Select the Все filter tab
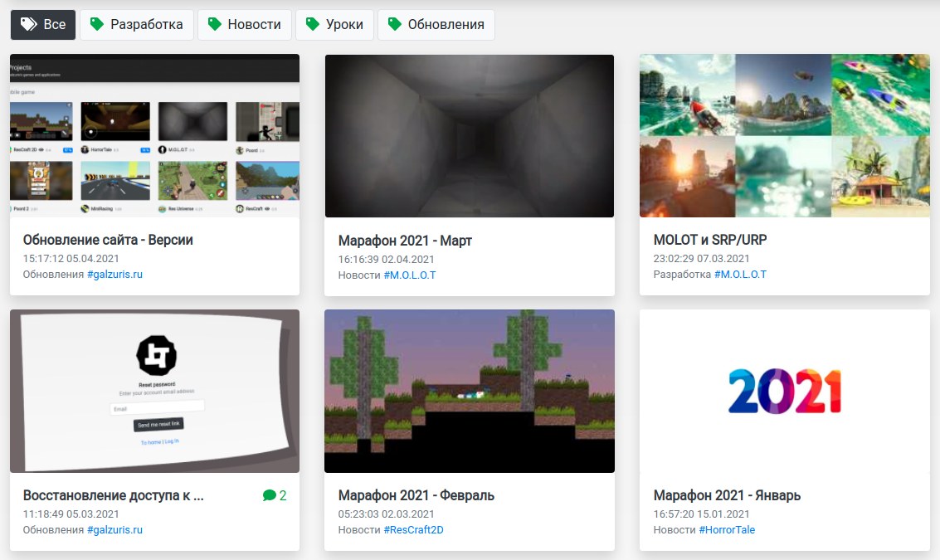The image size is (940, 560). click(x=43, y=25)
